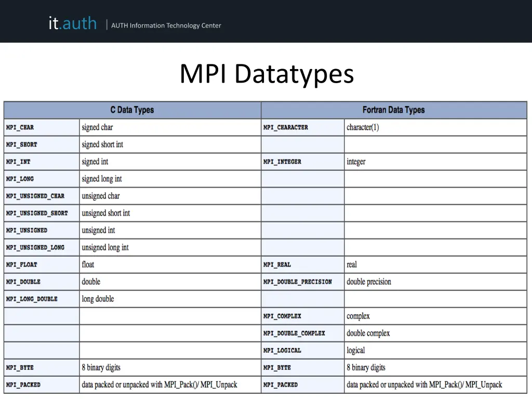Click Fortran column MPI_Pack()/MPI_Unpack description

click(436, 385)
